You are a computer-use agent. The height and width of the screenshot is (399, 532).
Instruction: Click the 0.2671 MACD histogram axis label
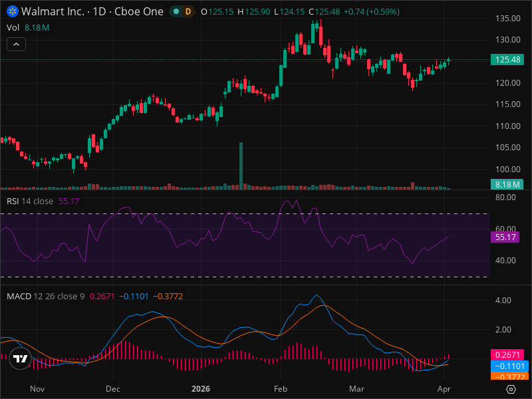[x=507, y=355]
